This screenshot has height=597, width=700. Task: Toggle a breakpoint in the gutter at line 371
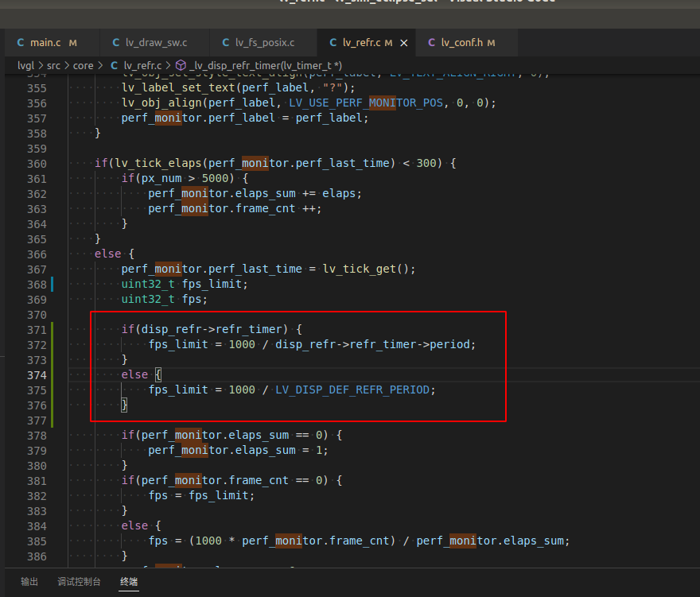[17, 329]
